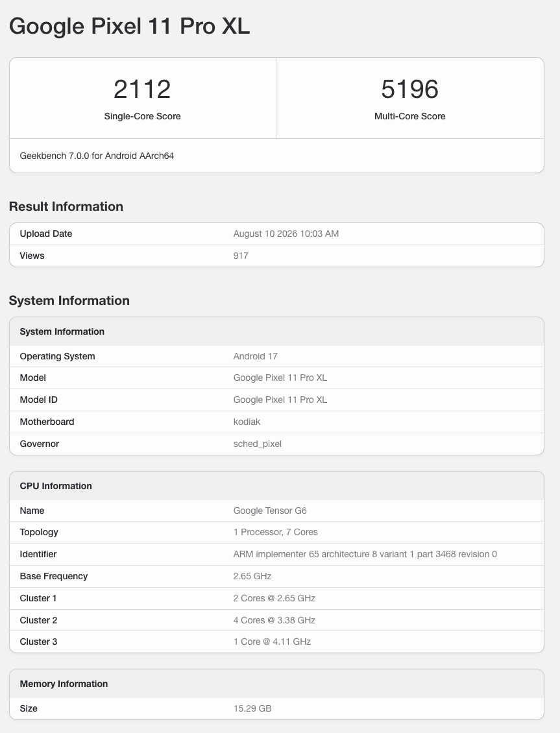Viewport: 560px width, 733px height.
Task: Click the large System Information section heading
Action: pos(69,300)
